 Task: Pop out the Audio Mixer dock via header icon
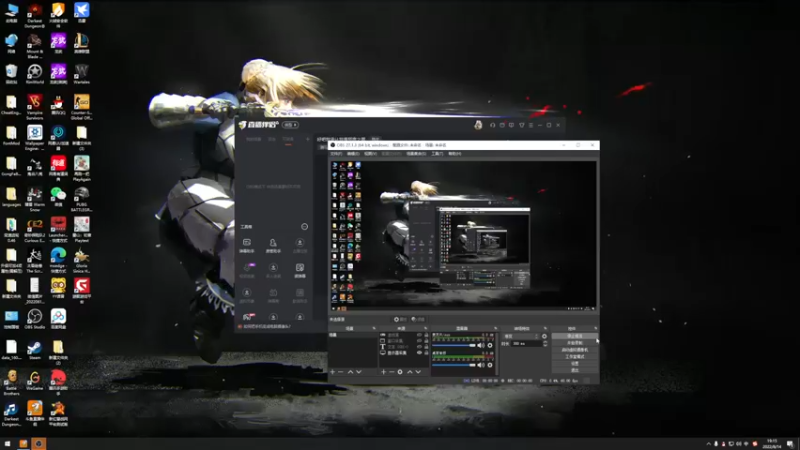click(x=495, y=328)
